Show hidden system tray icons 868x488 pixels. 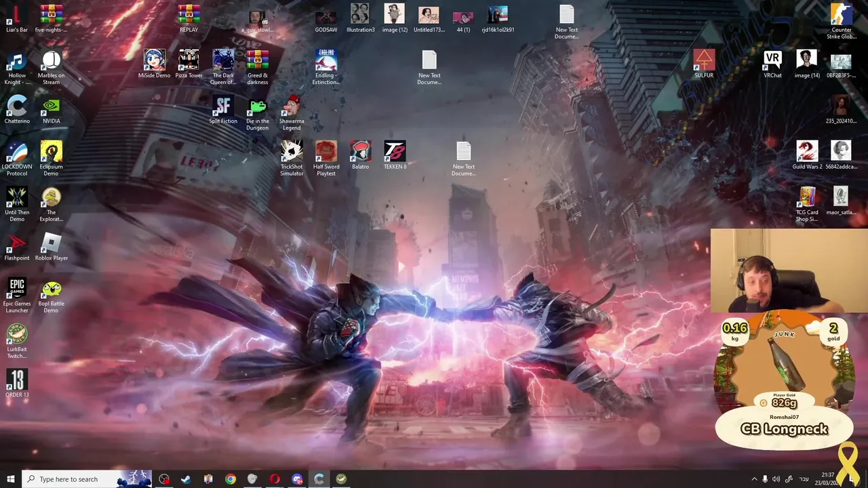(x=754, y=479)
